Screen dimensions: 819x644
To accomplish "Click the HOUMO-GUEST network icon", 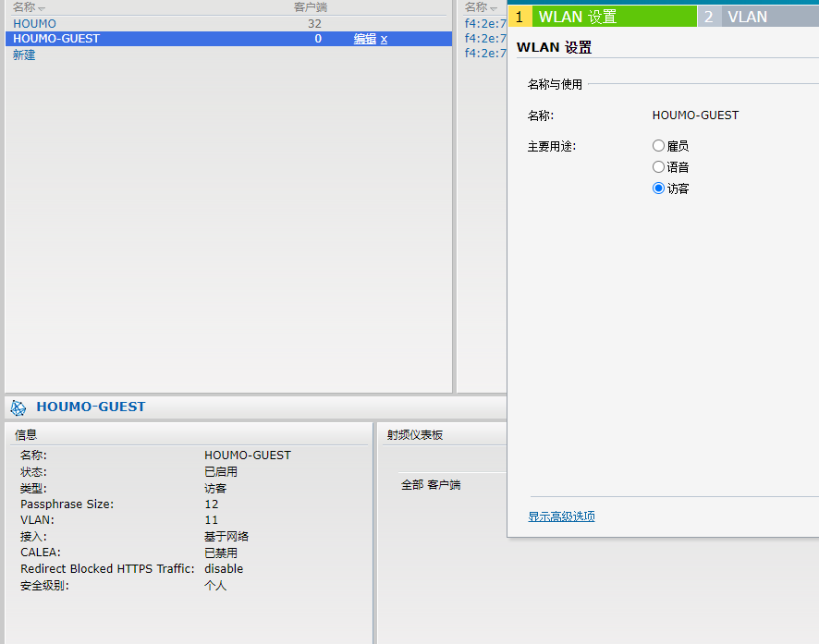I will tap(18, 407).
